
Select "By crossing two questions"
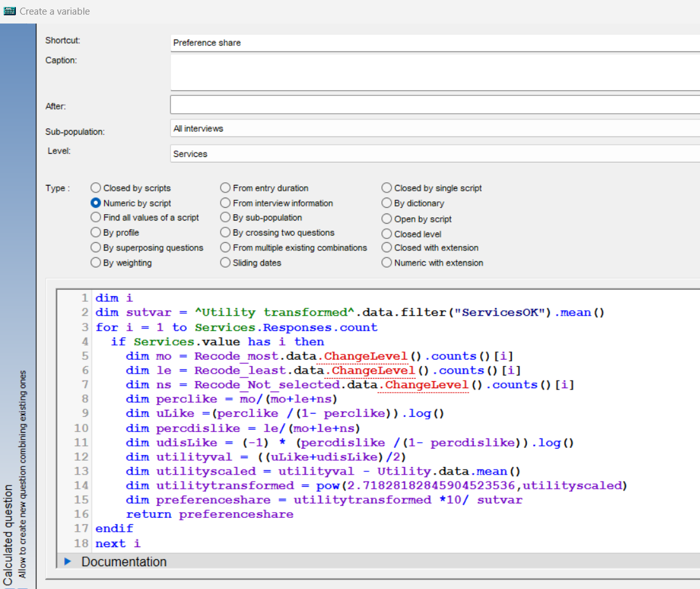[x=225, y=233]
